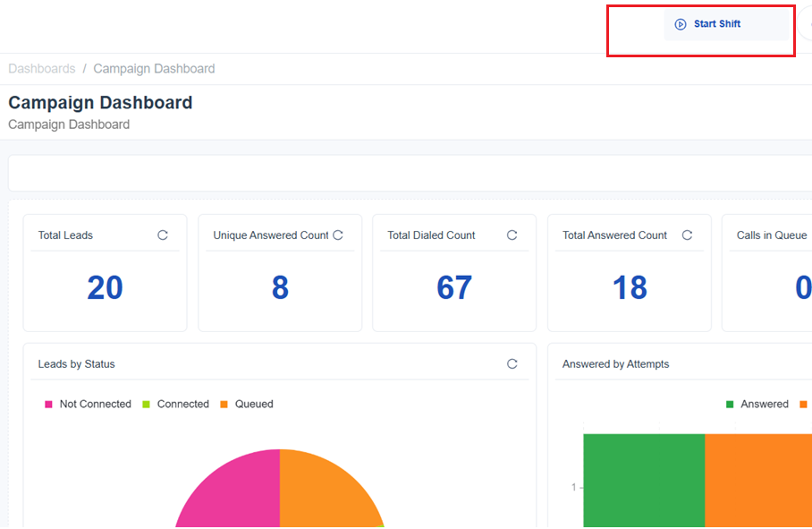Click the Total Leads value 20
812x529 pixels.
(106, 287)
